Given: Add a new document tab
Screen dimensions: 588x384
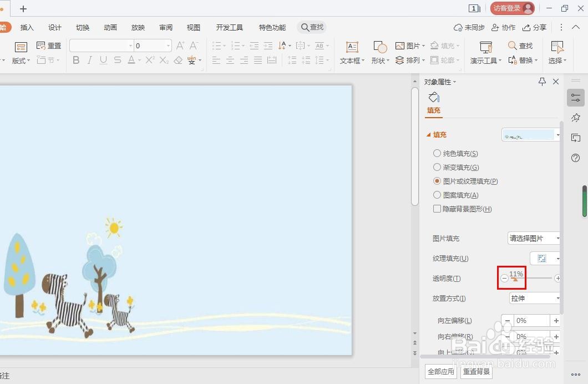Looking at the screenshot, I should [23, 9].
